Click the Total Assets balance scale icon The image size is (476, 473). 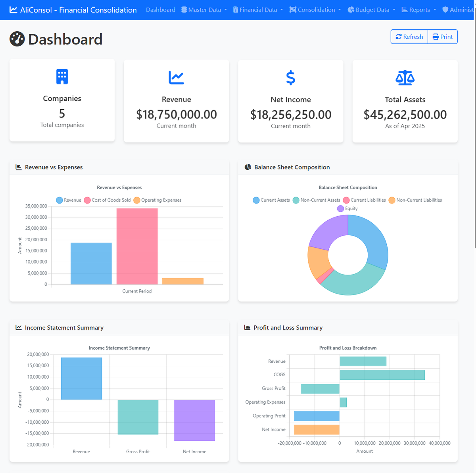click(x=405, y=78)
